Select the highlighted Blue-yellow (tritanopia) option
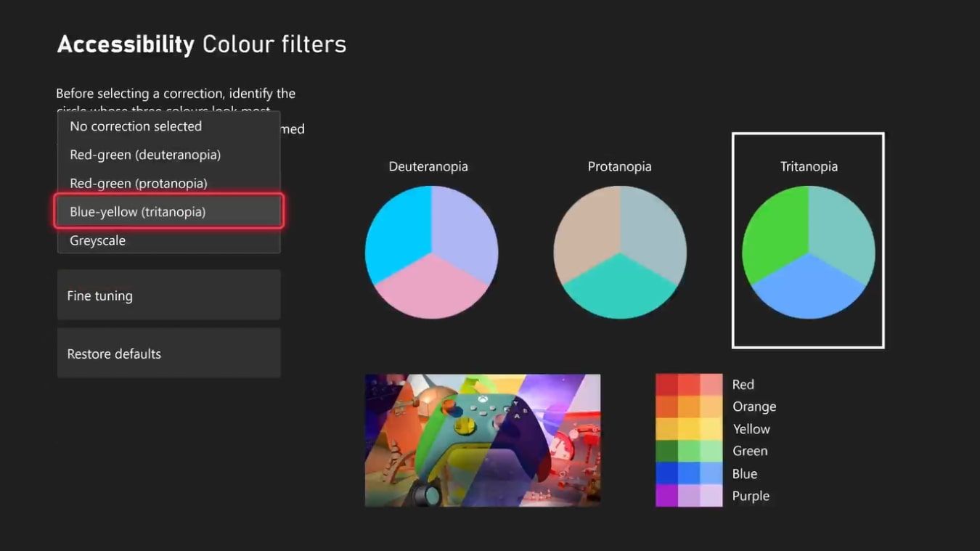Screen dimensions: 980x551 pos(168,211)
